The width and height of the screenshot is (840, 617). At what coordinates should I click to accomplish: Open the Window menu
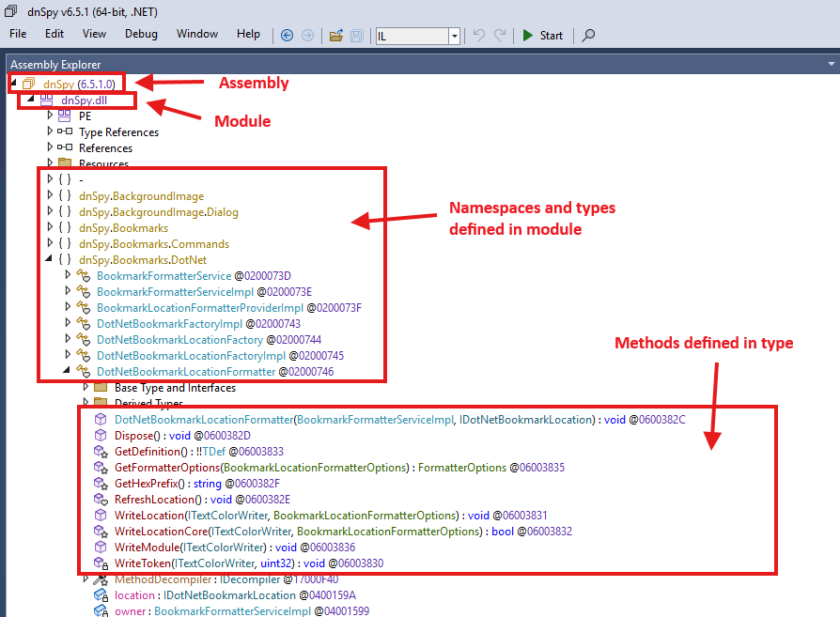(x=197, y=34)
